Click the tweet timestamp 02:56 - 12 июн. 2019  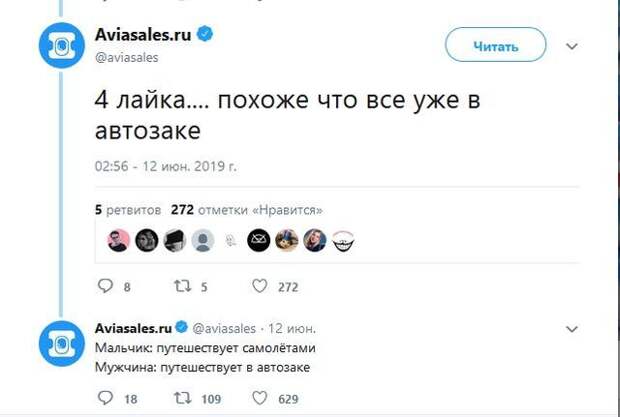pos(165,164)
